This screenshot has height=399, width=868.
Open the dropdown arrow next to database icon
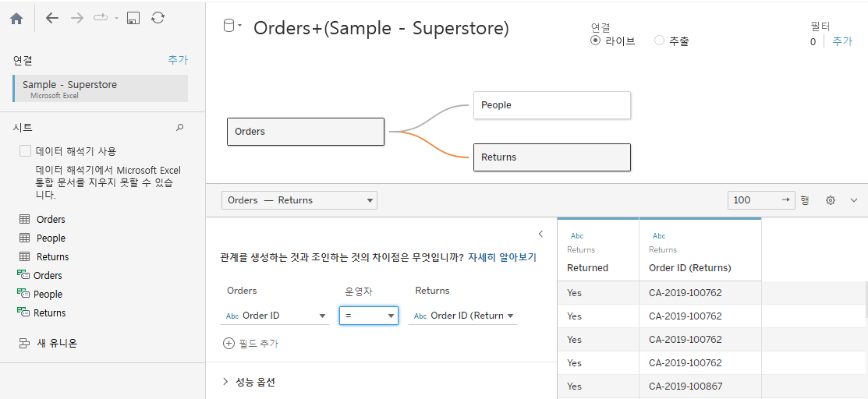coord(239,26)
